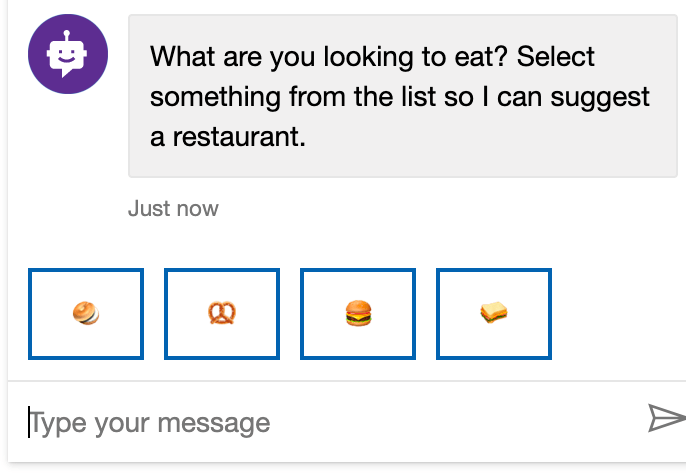Select the twisted pretzel food choice
Image resolution: width=686 pixels, height=476 pixels.
(222, 314)
